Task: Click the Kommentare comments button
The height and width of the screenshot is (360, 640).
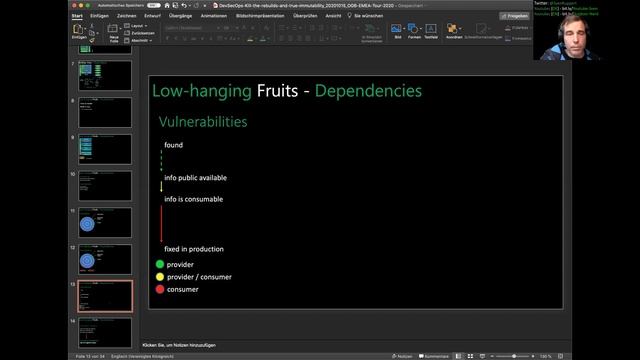Action: coord(433,356)
